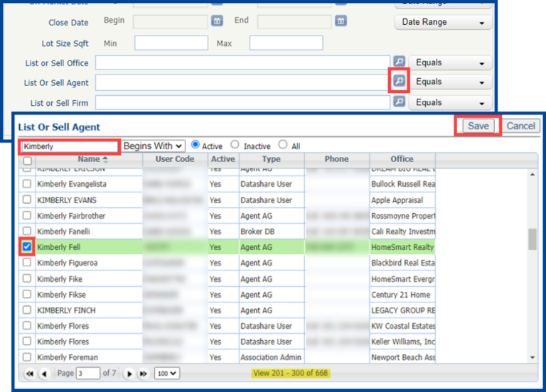The width and height of the screenshot is (546, 392).
Task: Open the Close Date 'Date Range' dropdown
Action: [443, 22]
